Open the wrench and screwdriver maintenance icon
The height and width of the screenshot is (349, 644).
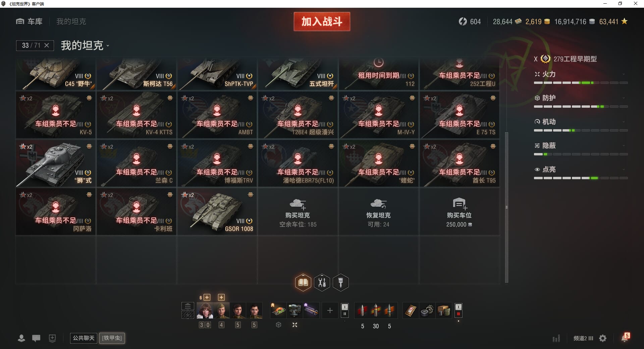[x=322, y=283]
